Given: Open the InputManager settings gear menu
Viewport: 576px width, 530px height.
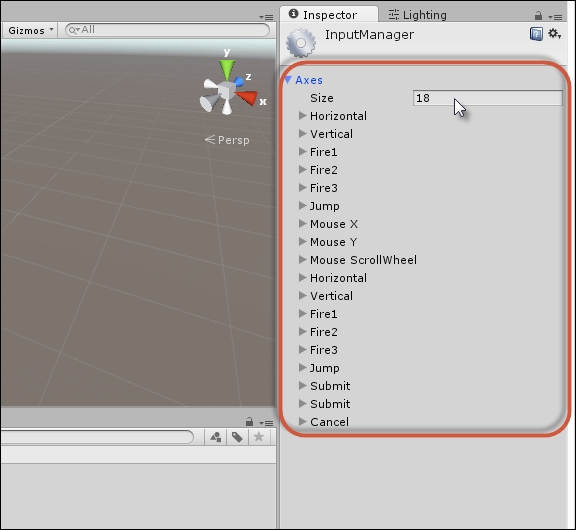Looking at the screenshot, I should point(554,34).
